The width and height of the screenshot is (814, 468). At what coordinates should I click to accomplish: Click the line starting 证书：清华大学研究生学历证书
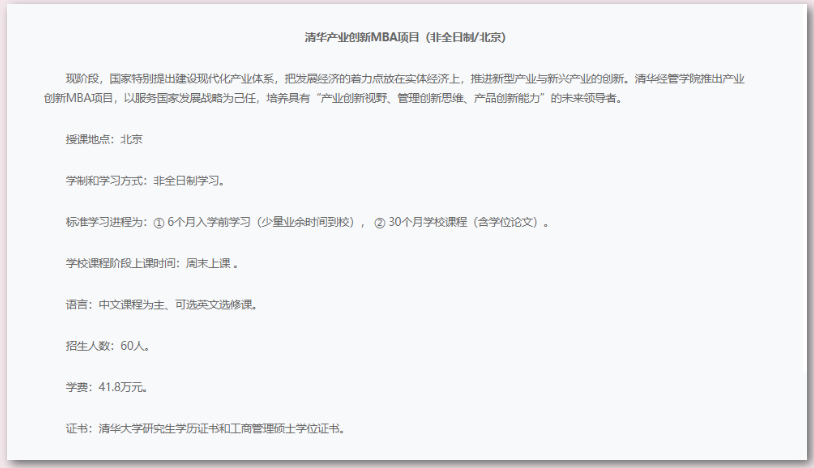pyautogui.click(x=205, y=429)
